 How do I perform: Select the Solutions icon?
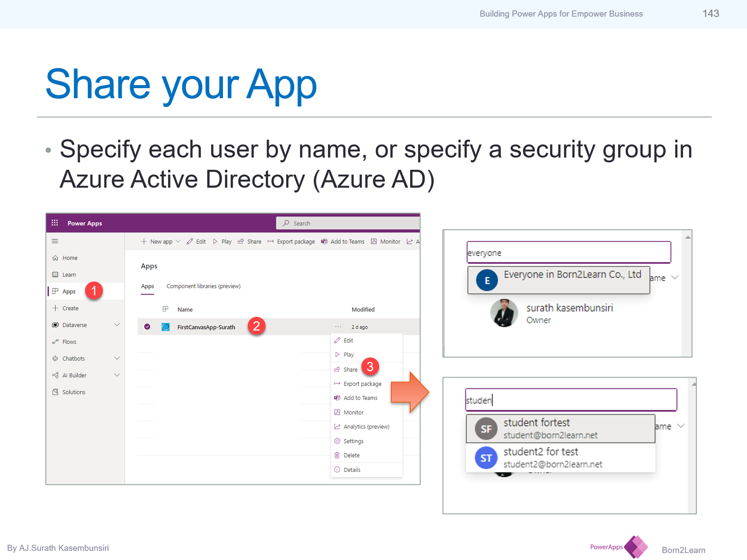coord(56,392)
